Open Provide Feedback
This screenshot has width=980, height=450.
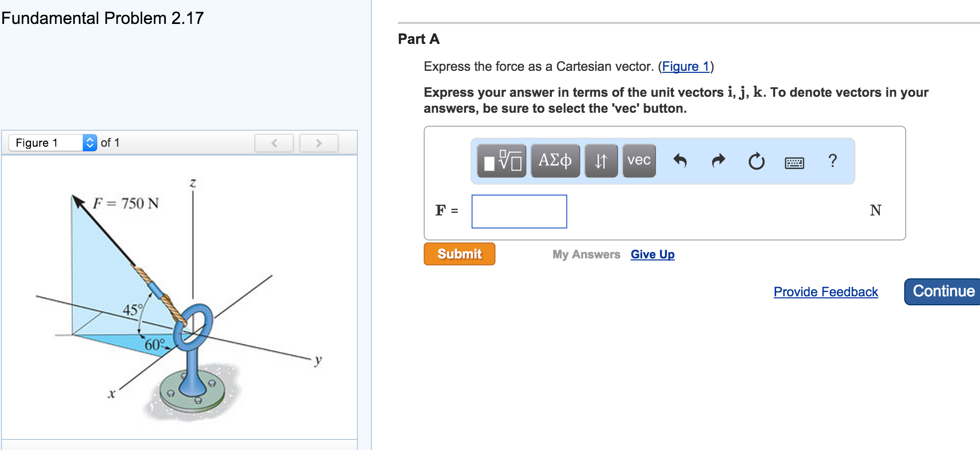825,292
